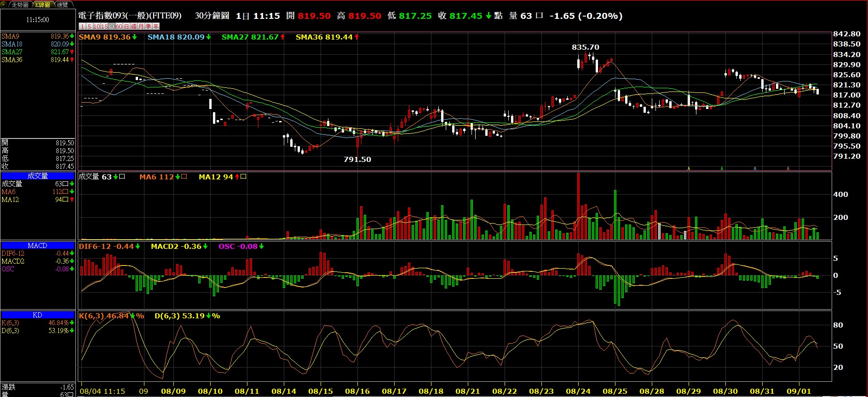Open the 速覽 tab
Screen dimensions: 868x397
coord(63,5)
